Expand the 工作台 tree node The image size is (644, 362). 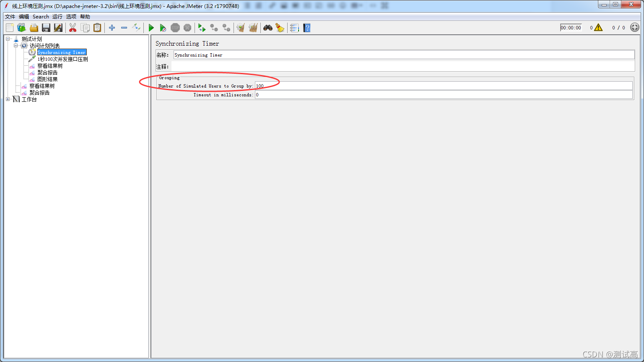point(8,99)
